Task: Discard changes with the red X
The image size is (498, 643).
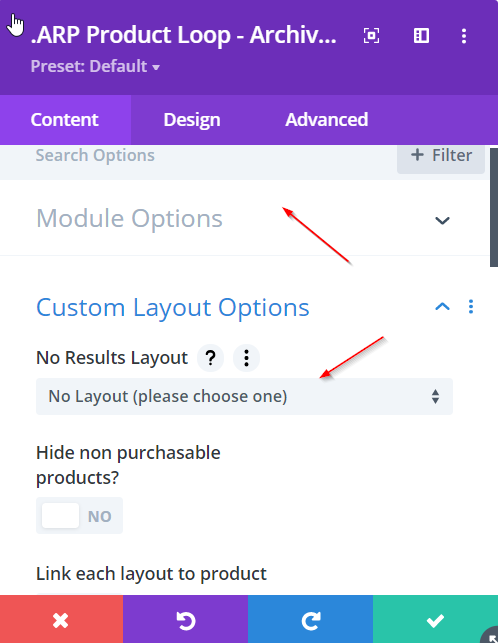Action: 61,619
